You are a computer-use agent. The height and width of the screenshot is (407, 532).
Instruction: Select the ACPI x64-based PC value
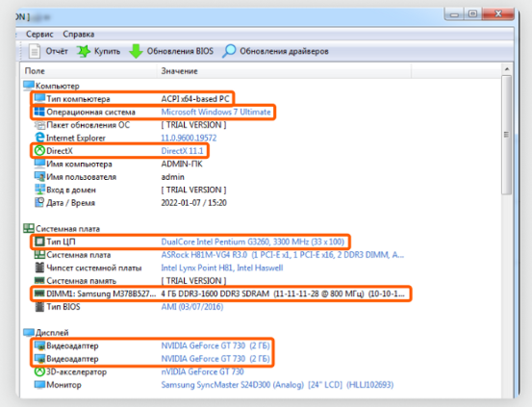click(195, 99)
